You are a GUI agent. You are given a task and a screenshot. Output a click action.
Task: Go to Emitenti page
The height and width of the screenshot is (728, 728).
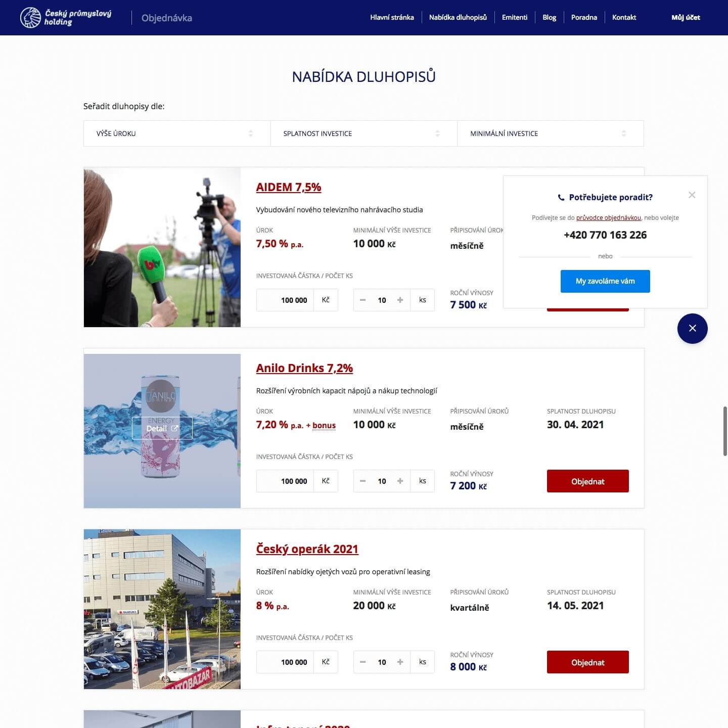(x=515, y=17)
